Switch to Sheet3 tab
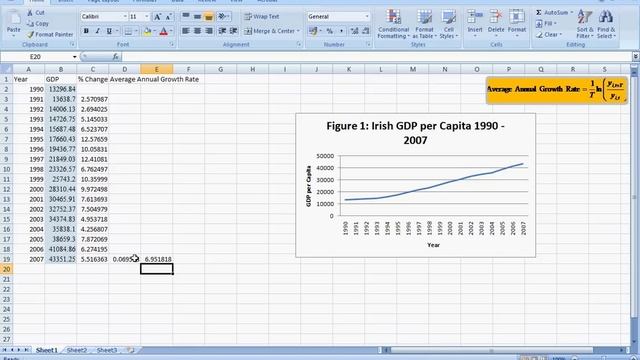 click(x=107, y=350)
